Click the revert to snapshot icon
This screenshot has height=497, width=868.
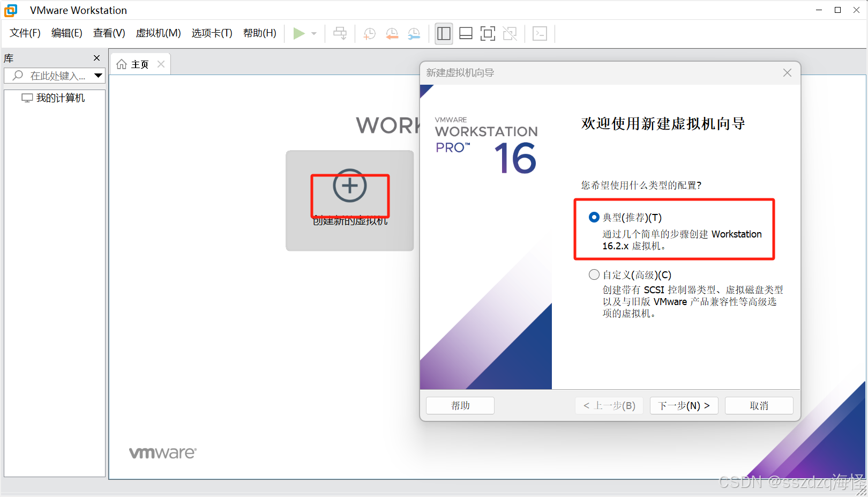tap(392, 34)
